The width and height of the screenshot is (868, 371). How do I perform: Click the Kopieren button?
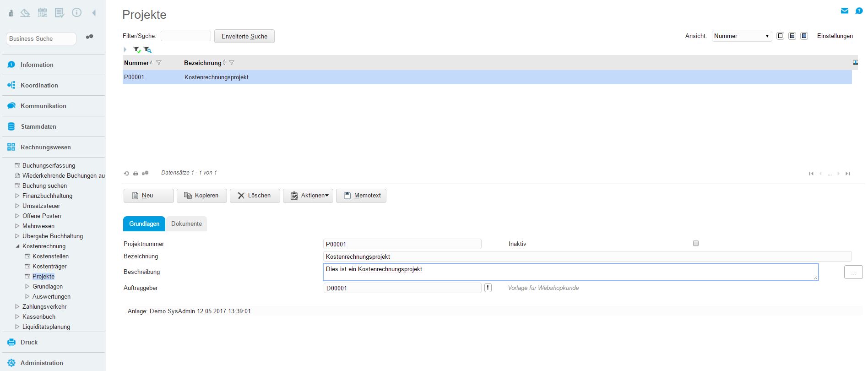click(x=202, y=196)
